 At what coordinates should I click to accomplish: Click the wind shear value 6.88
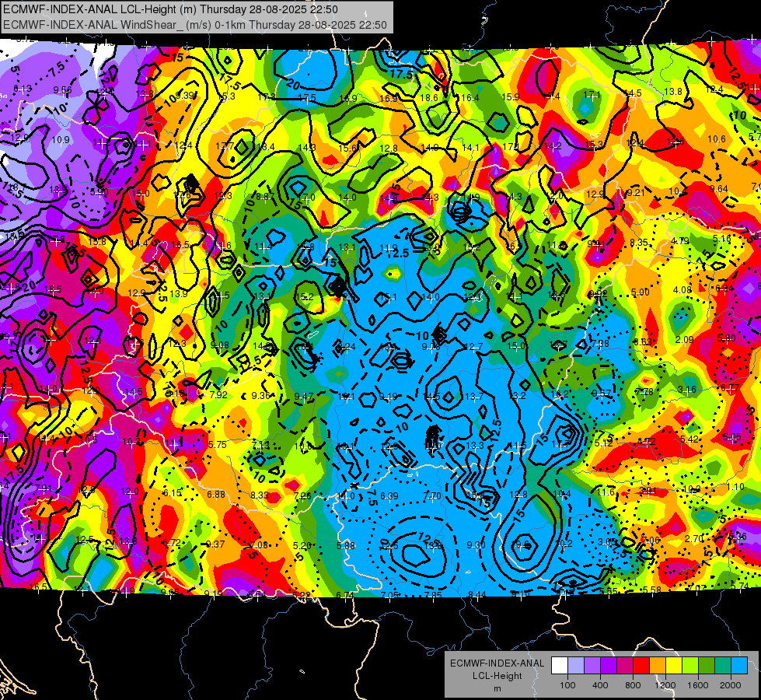coord(216,494)
